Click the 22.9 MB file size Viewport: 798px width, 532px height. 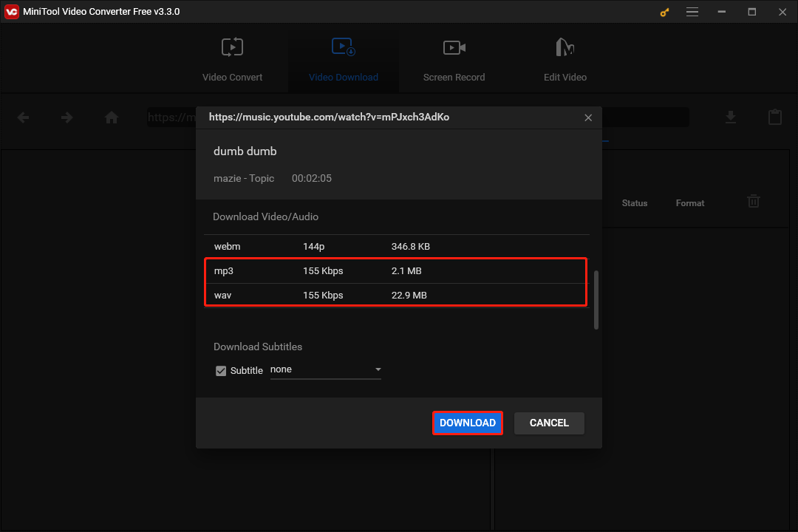tap(409, 296)
